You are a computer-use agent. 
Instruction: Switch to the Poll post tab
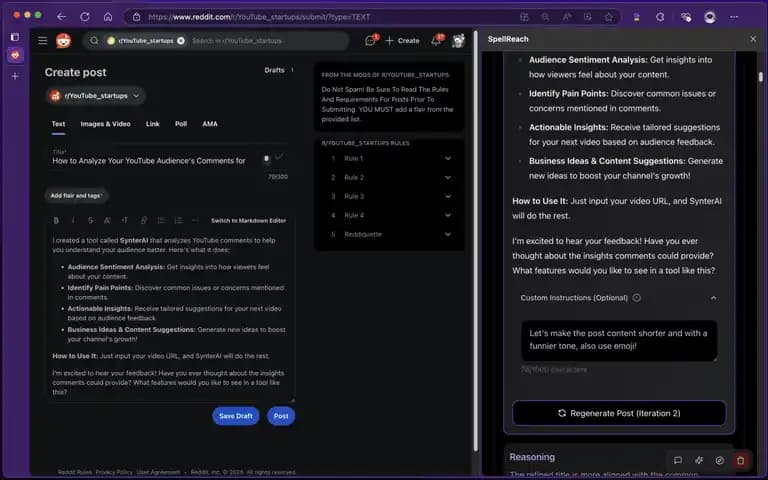(x=181, y=124)
